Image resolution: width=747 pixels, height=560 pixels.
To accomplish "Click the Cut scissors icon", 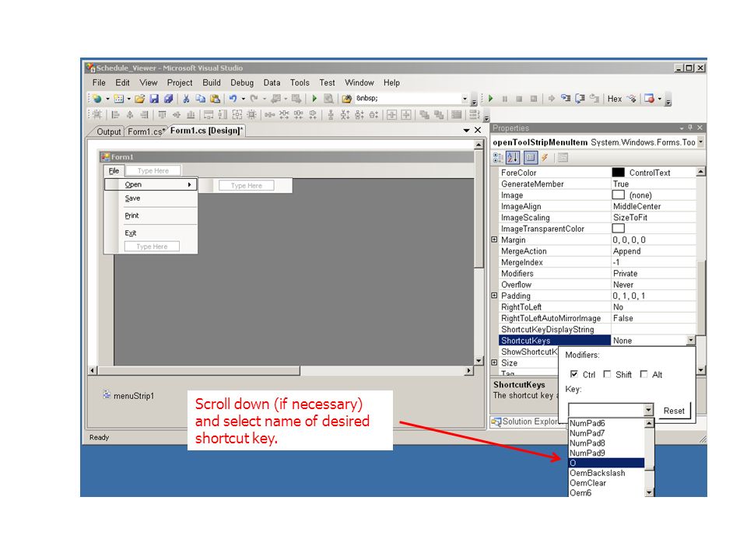I will click(186, 99).
